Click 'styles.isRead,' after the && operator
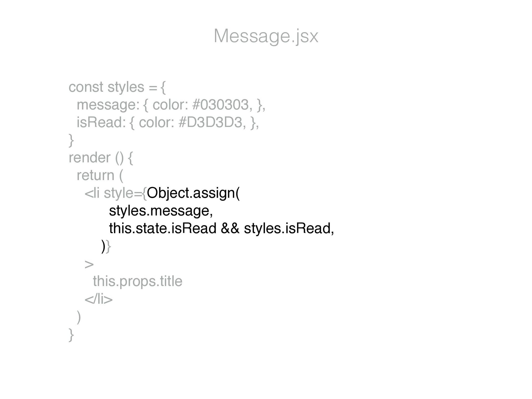 289,228
